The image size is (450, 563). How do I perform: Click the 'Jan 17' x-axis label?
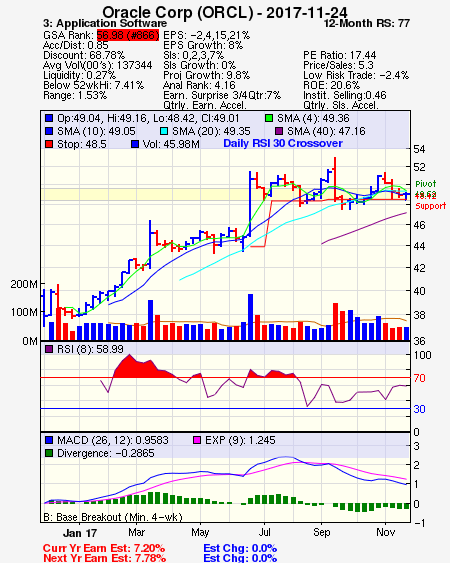tap(80, 533)
